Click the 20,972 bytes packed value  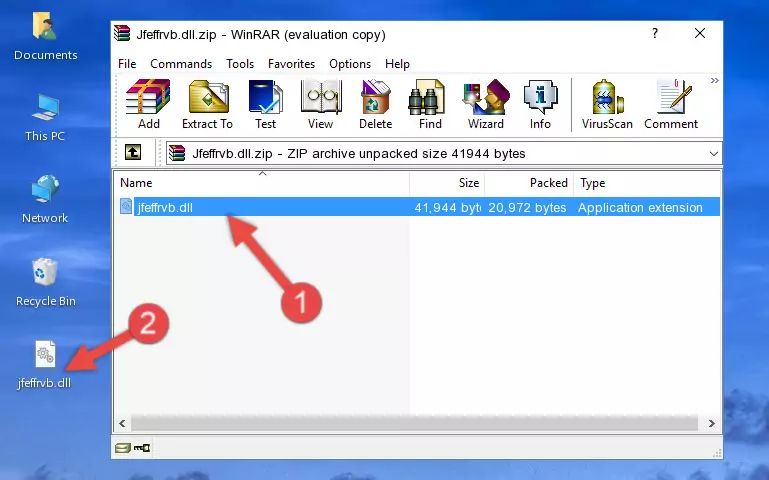click(x=527, y=207)
